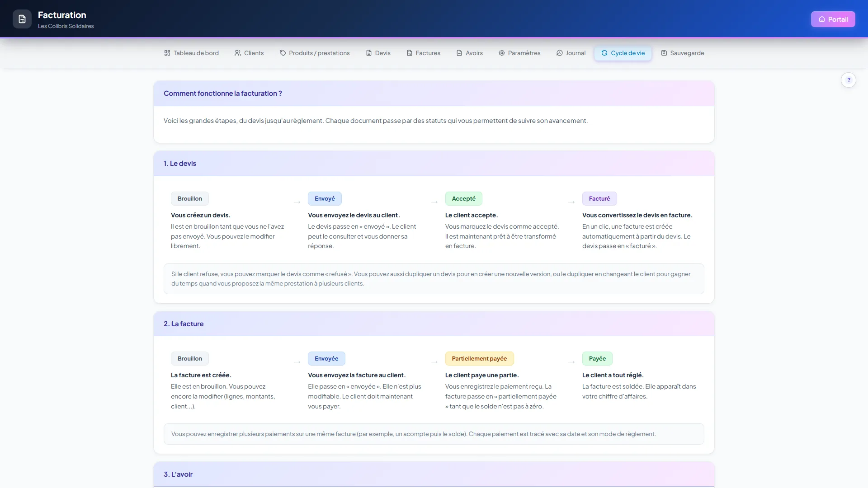Click the Facturé status badge

[599, 198]
